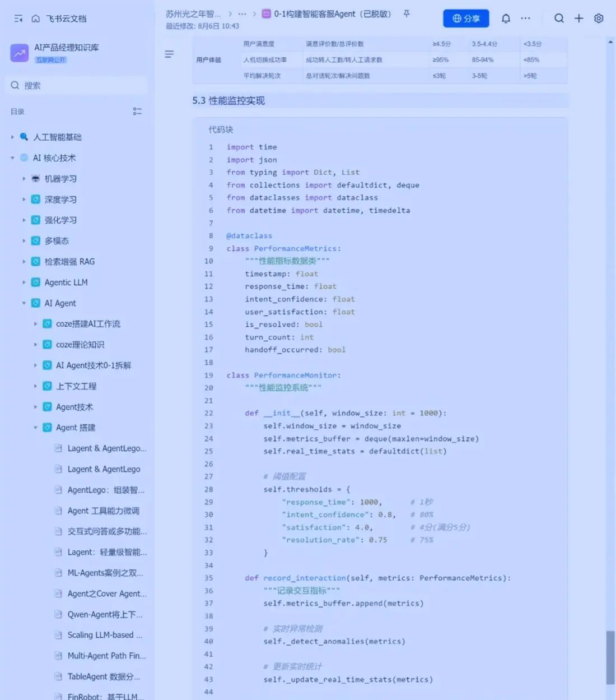Open the search magnifier in top bar
616x700 pixels.
click(x=559, y=18)
